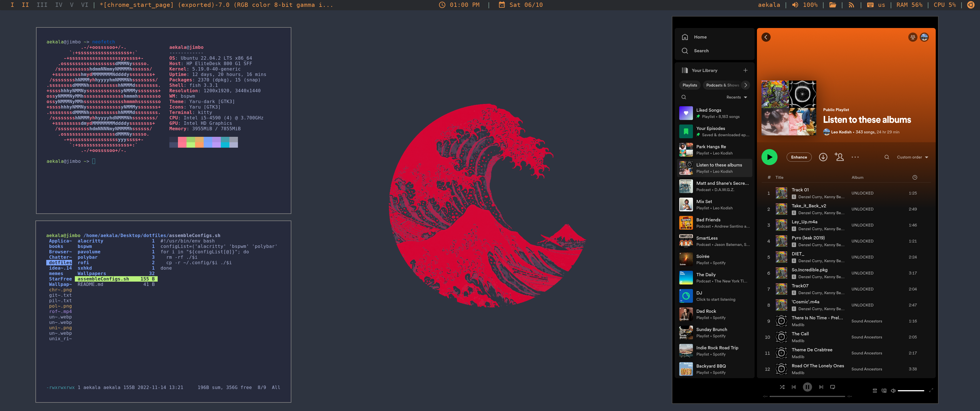Open Friend Activity icon
The image size is (980, 411).
(913, 37)
